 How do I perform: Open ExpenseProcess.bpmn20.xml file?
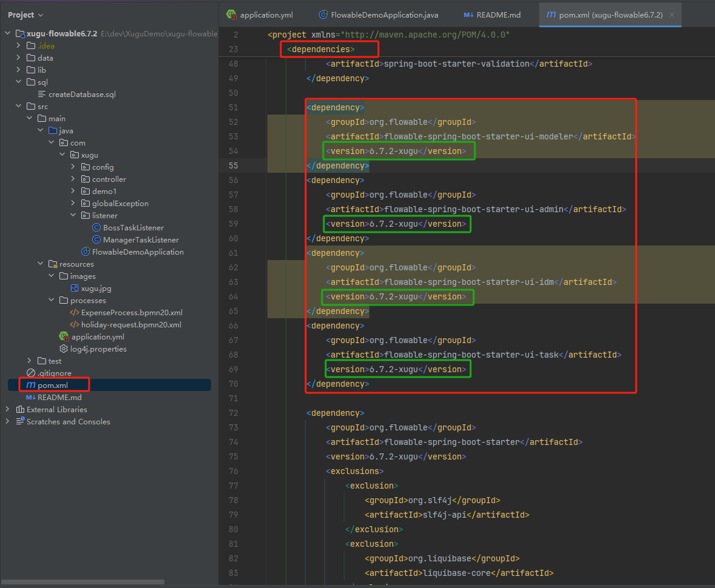coord(132,313)
